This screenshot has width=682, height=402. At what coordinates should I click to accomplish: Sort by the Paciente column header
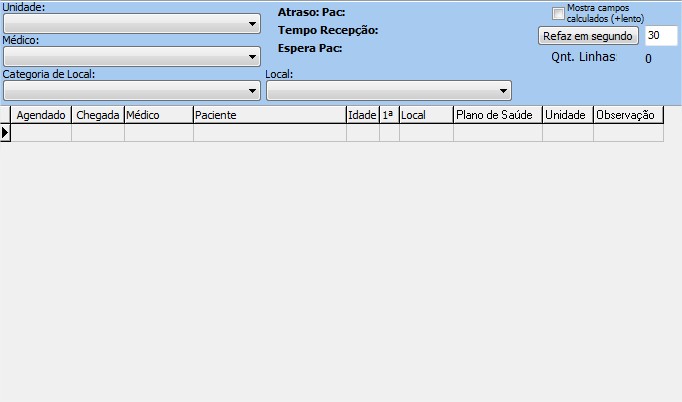(269, 115)
